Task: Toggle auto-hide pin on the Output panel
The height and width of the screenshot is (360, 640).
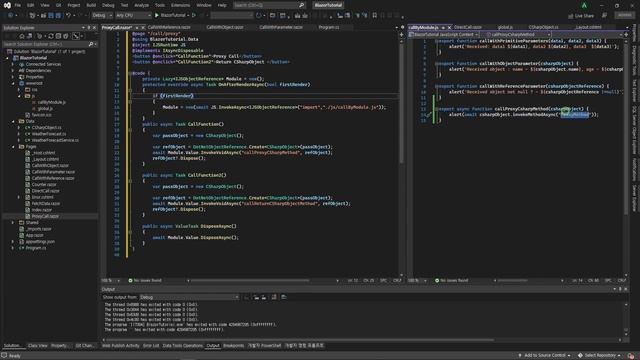Action: [620, 289]
